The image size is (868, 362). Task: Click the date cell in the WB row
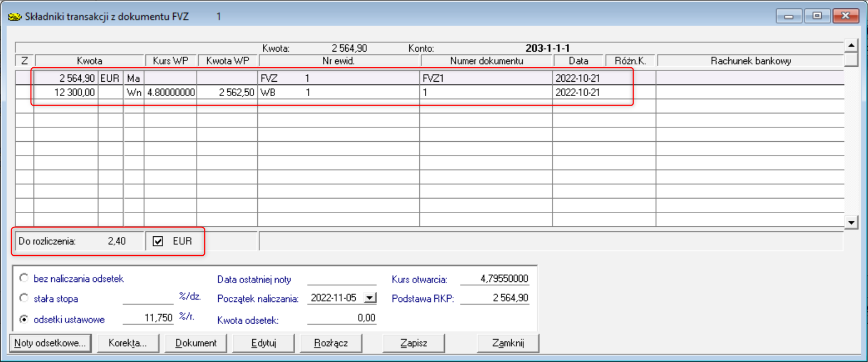click(x=578, y=92)
